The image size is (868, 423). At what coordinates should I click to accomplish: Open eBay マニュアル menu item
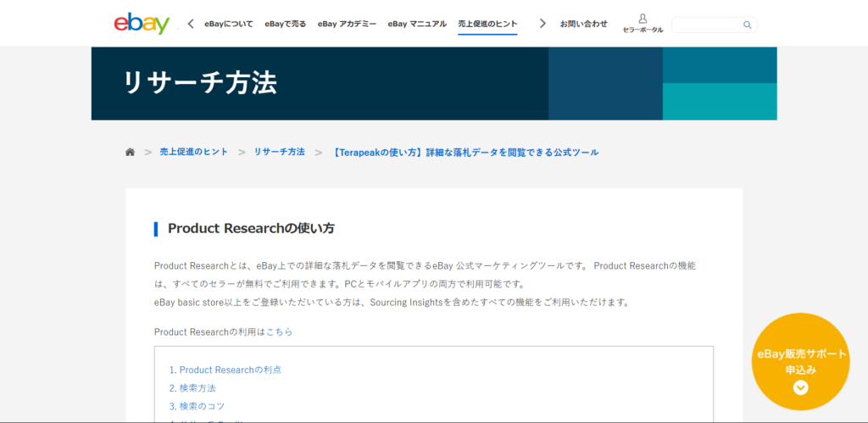click(417, 24)
